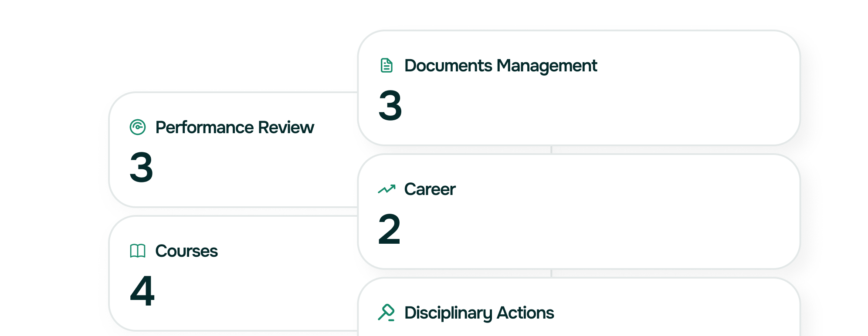The image size is (868, 336).
Task: Click the Disciplinary Actions flag icon
Action: coord(386,312)
